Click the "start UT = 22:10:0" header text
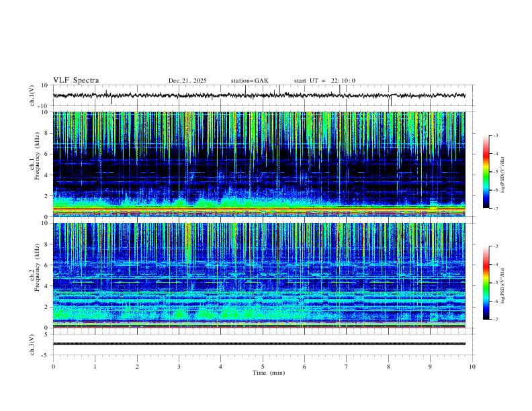The image size is (532, 411). point(324,81)
